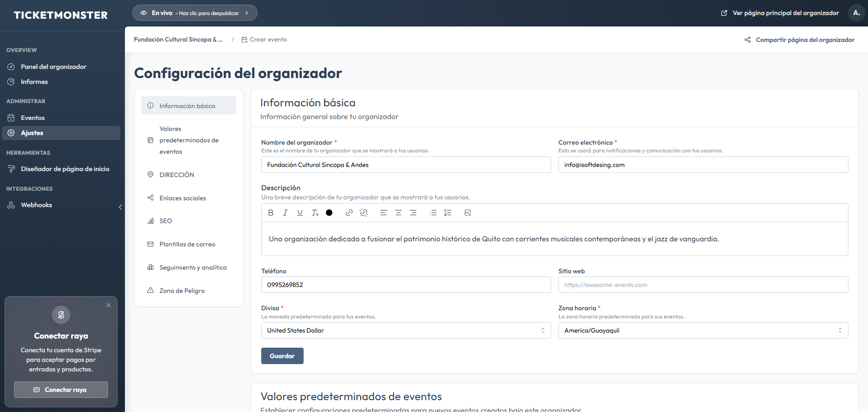Align description text right
Screen dimensions: 868x412
click(413, 213)
